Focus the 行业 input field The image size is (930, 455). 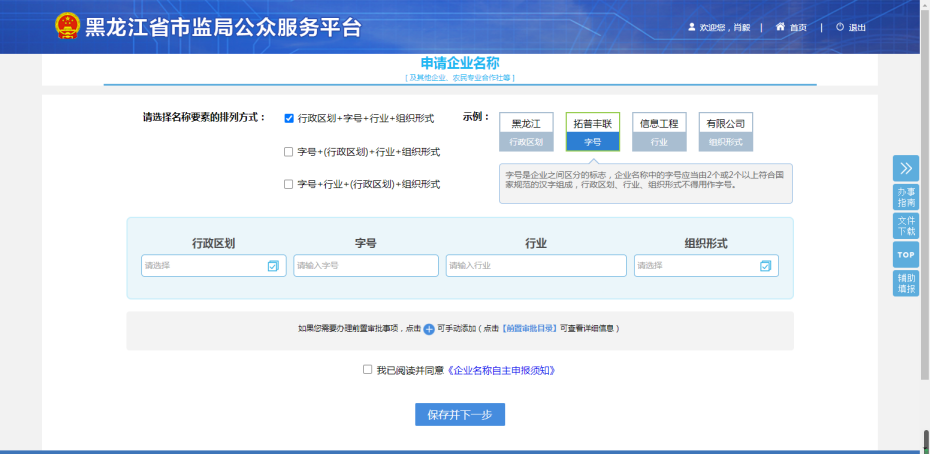(536, 266)
